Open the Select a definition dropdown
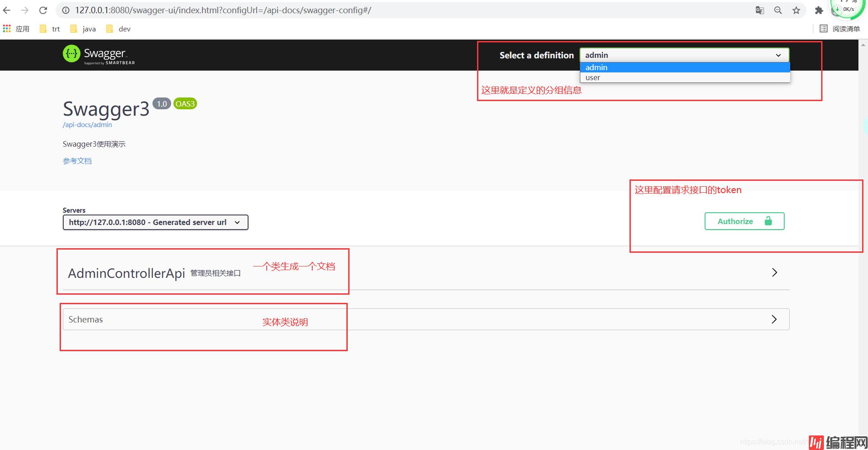This screenshot has height=450, width=868. pyautogui.click(x=685, y=55)
